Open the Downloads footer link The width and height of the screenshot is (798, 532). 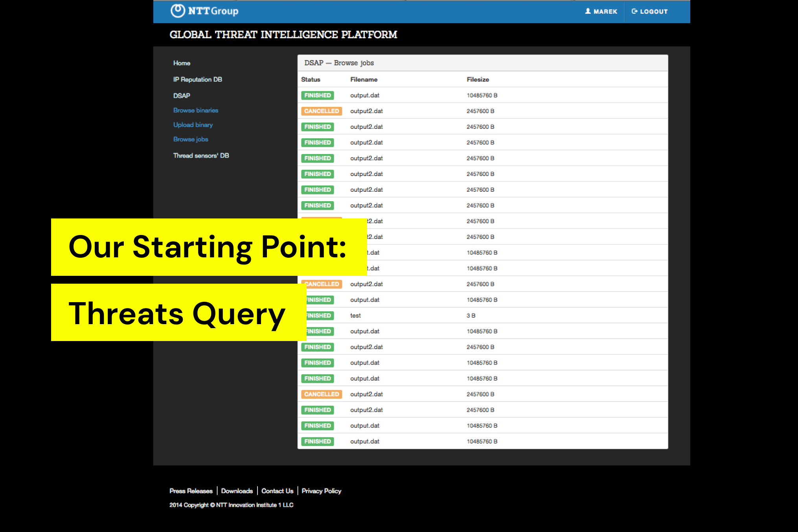(237, 491)
